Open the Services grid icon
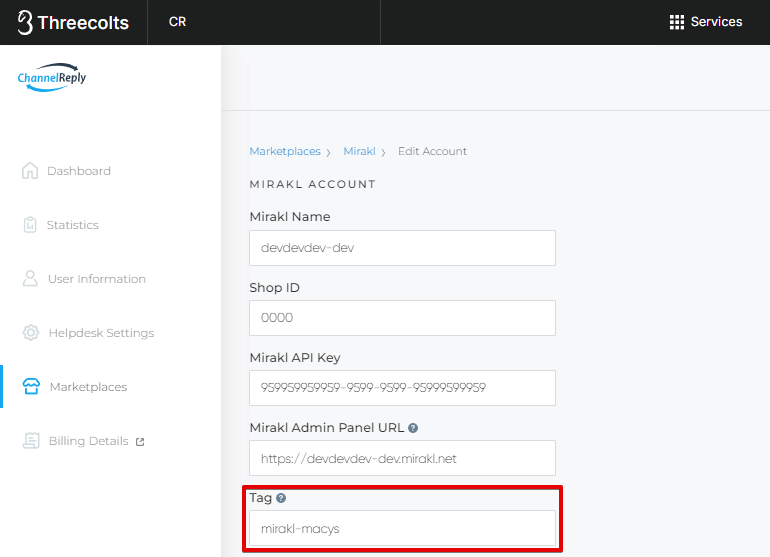The width and height of the screenshot is (770, 557). (x=677, y=22)
